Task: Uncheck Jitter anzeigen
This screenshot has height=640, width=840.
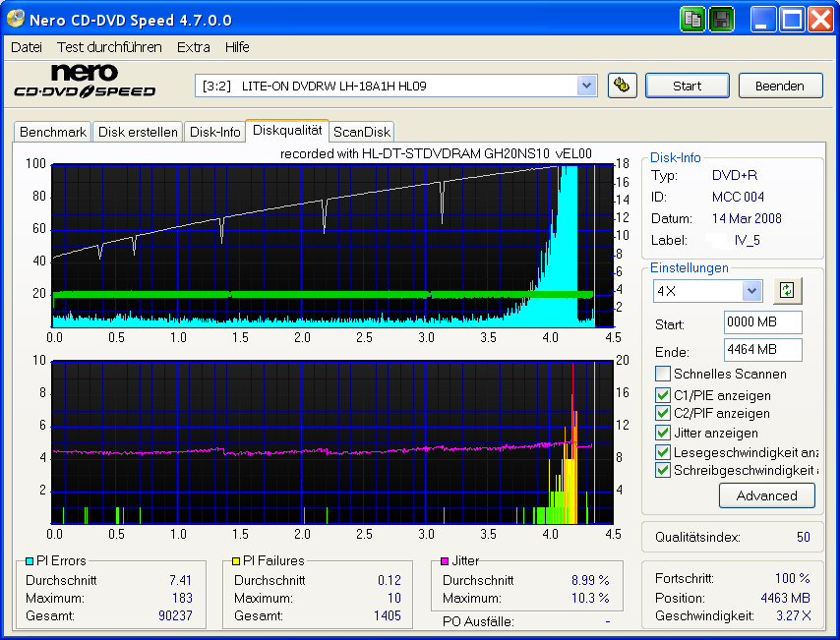Action: 663,433
